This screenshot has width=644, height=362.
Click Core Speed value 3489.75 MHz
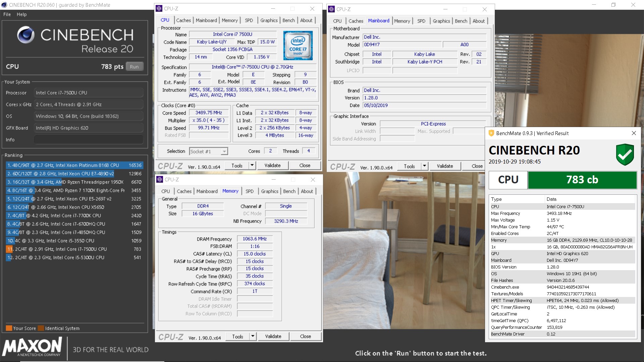(x=209, y=113)
